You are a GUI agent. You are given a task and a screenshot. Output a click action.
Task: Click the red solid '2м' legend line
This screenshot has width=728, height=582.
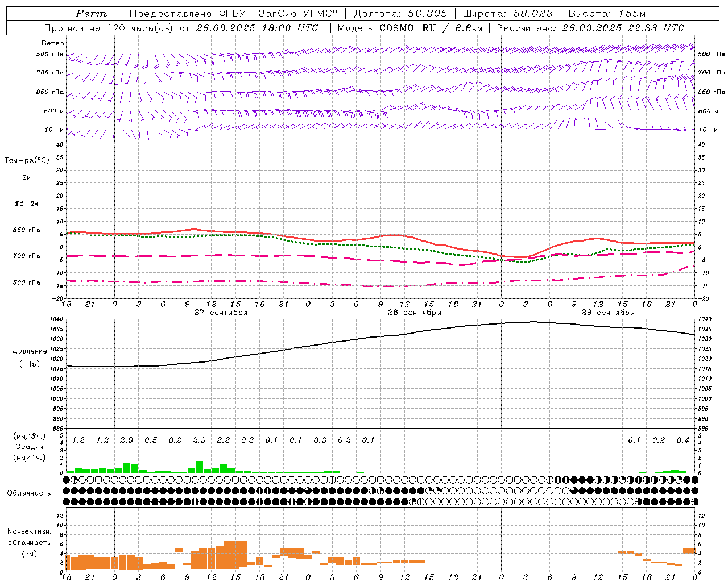[26, 184]
